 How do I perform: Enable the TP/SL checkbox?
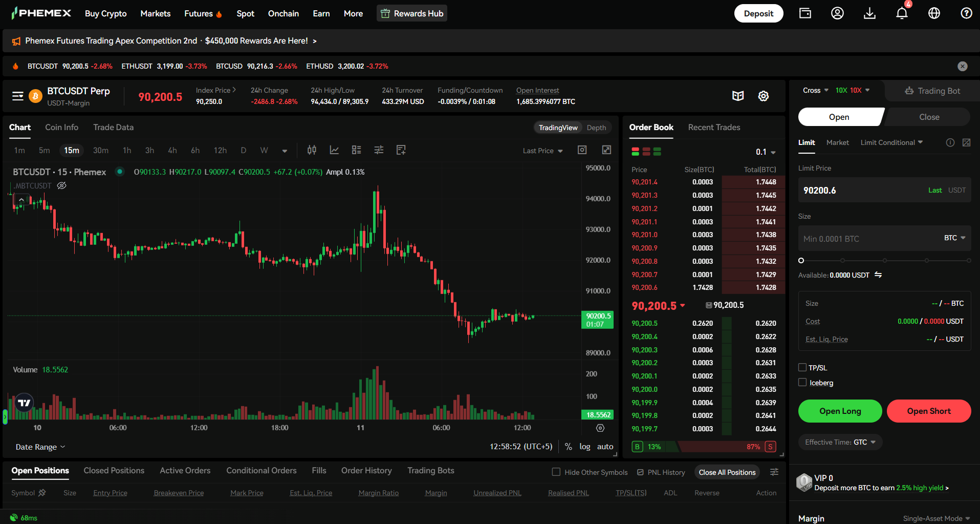tap(802, 367)
